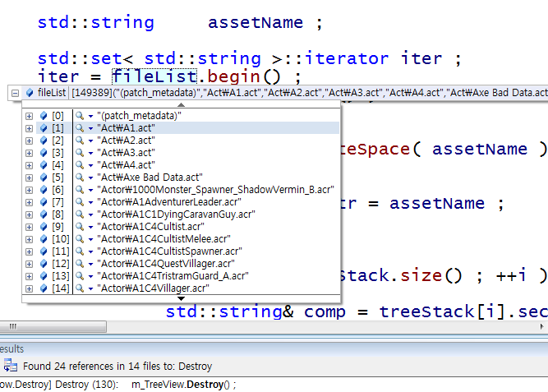Click assetName in the declaration line
The width and height of the screenshot is (548, 392).
pyautogui.click(x=256, y=23)
